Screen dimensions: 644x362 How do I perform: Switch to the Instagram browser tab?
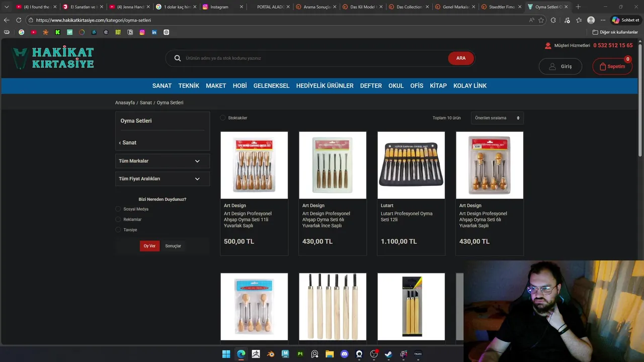(223, 7)
